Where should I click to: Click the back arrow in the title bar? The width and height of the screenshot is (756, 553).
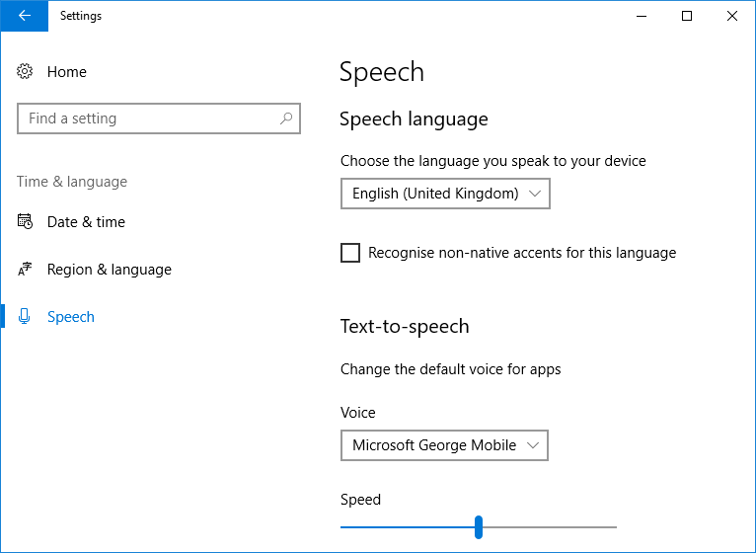point(24,16)
